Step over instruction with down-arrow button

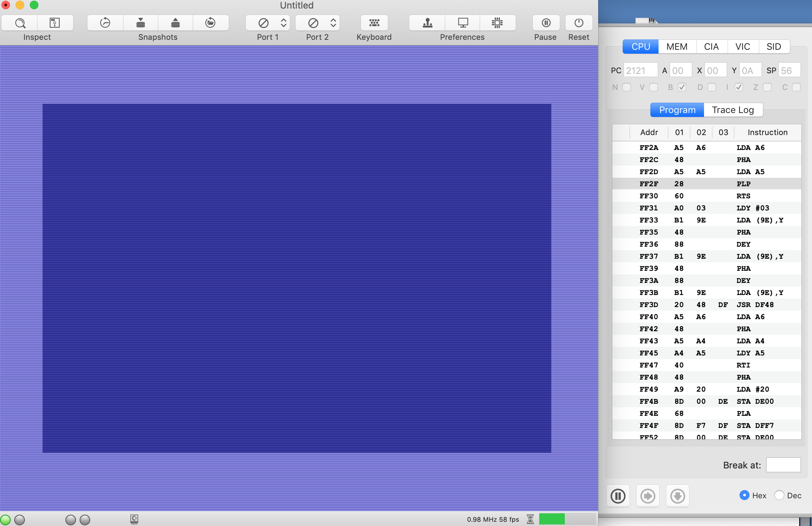(x=678, y=496)
